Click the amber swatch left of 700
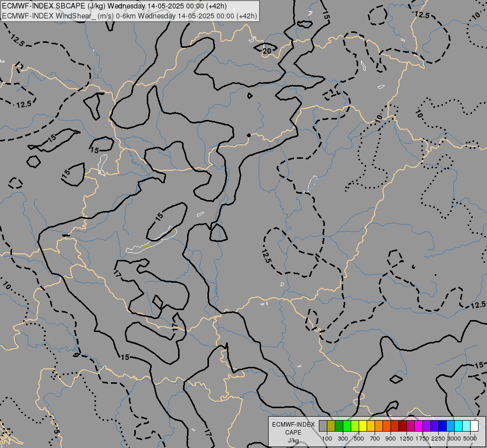Viewport: 487px width, 448px height. tap(371, 426)
